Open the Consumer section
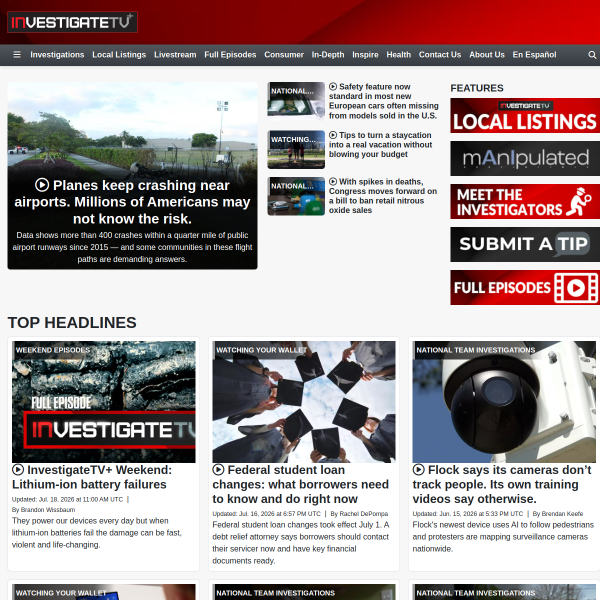The height and width of the screenshot is (600, 600). tap(284, 55)
